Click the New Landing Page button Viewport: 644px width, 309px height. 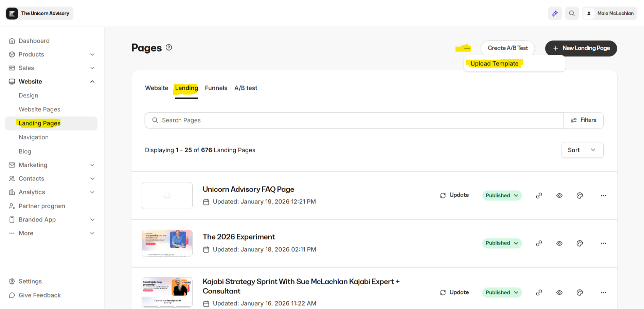[x=581, y=48]
